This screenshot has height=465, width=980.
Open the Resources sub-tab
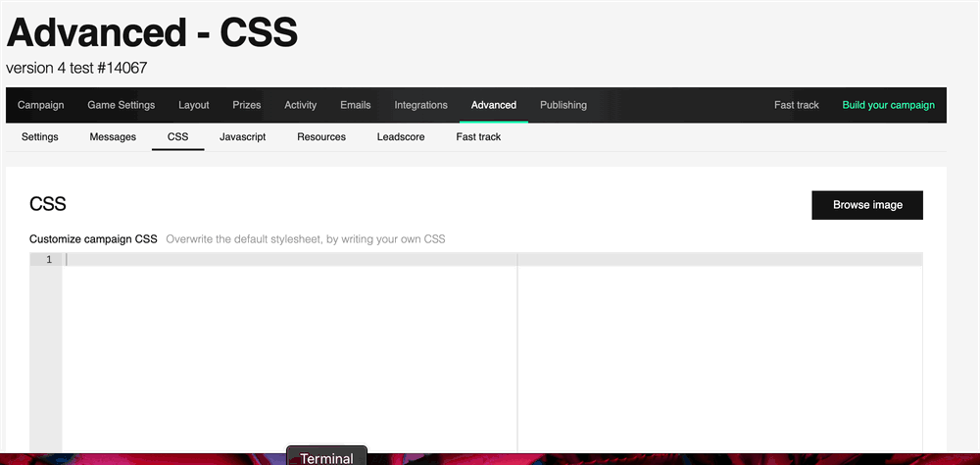pos(321,136)
